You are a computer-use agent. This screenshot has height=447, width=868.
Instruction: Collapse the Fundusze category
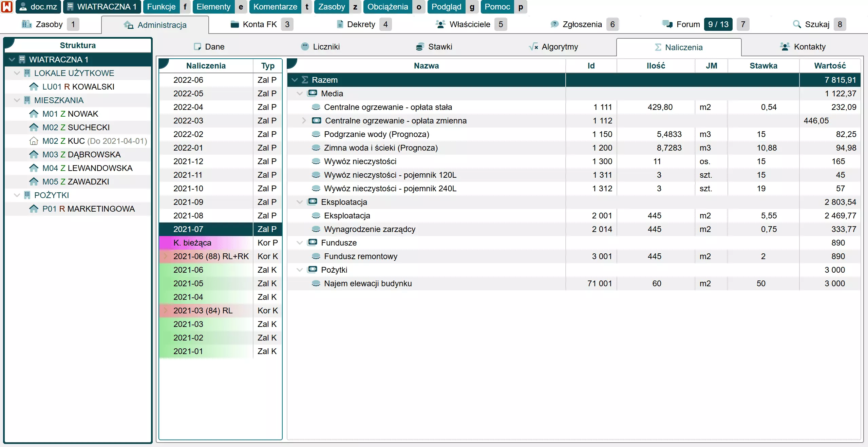[x=300, y=243]
